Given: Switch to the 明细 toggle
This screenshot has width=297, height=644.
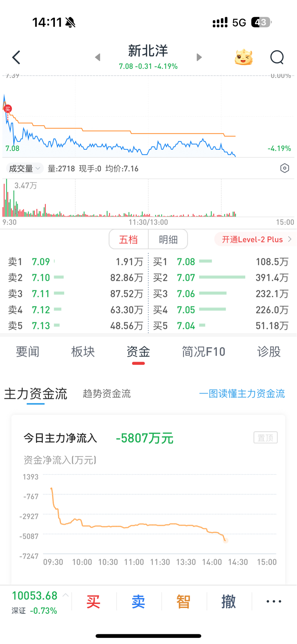Looking at the screenshot, I should 168,239.
